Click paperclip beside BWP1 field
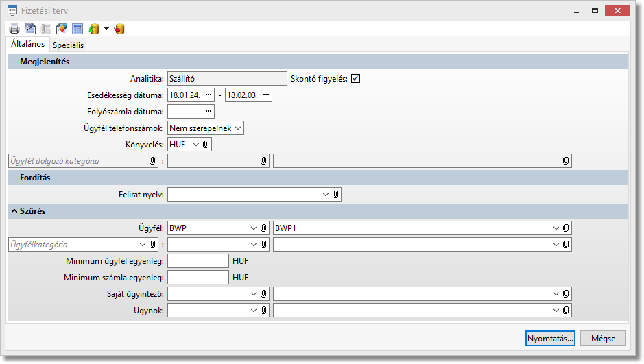 coord(566,228)
